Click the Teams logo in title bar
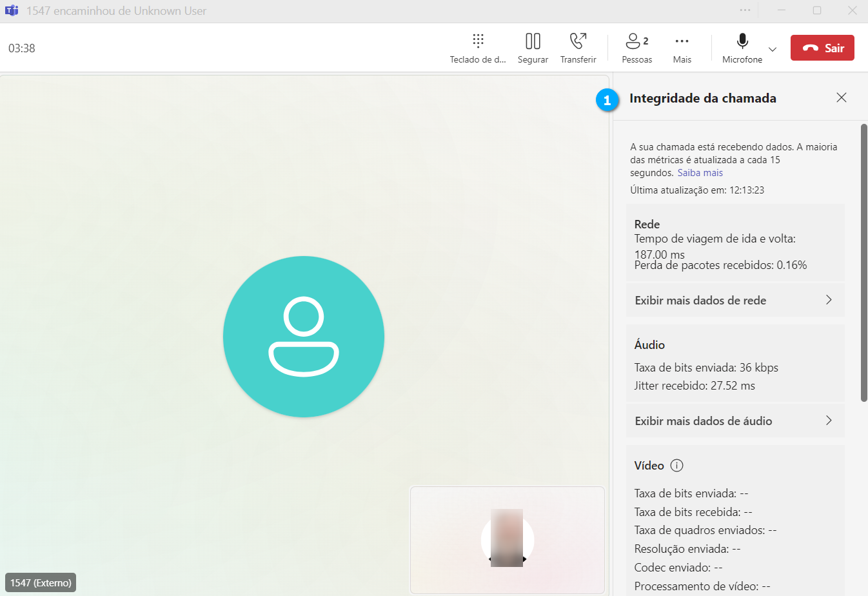The height and width of the screenshot is (596, 868). point(12,11)
